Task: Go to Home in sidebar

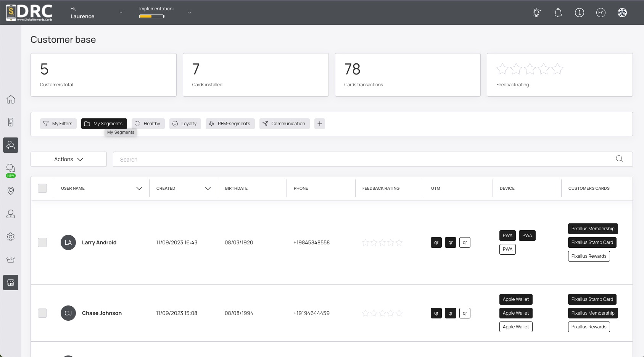Action: [11, 99]
